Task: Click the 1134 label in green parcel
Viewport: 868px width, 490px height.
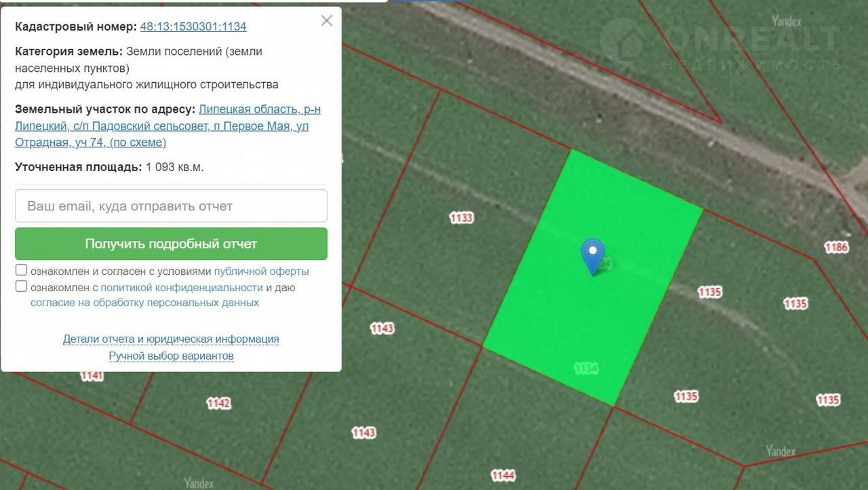Action: pos(586,369)
